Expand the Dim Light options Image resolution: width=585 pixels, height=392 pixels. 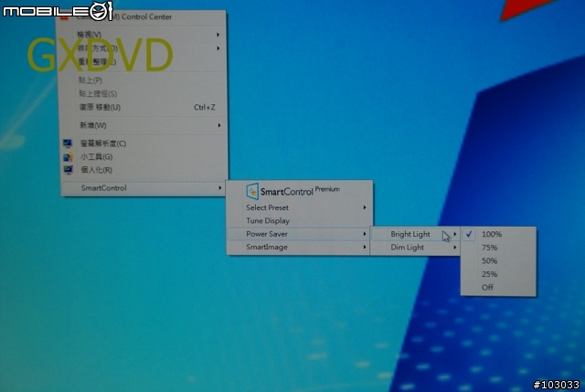[415, 248]
